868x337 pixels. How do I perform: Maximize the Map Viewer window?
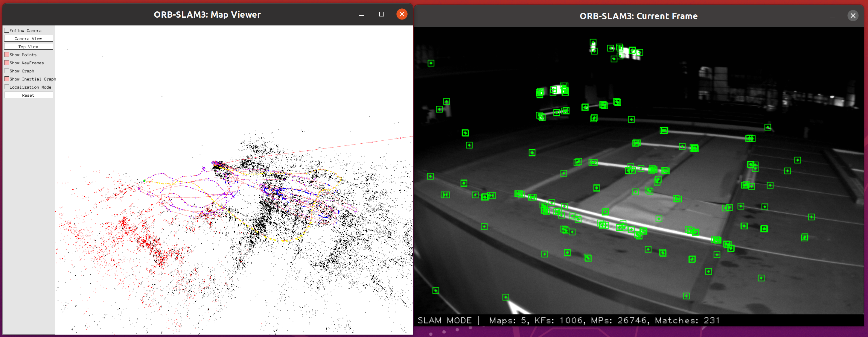tap(381, 14)
